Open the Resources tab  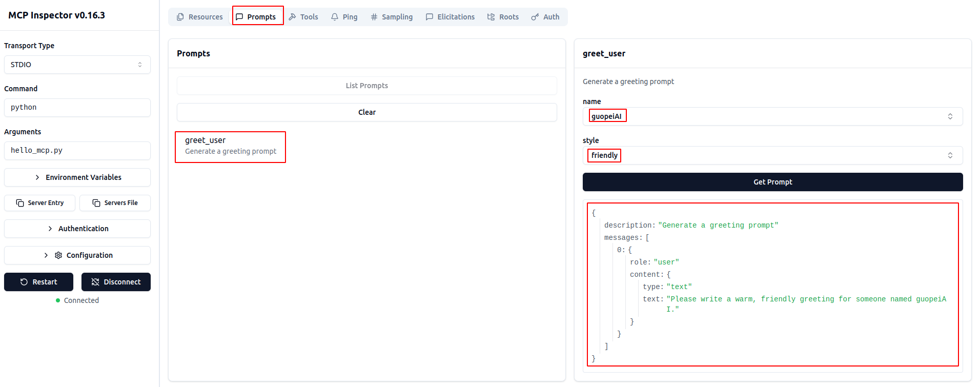point(200,17)
